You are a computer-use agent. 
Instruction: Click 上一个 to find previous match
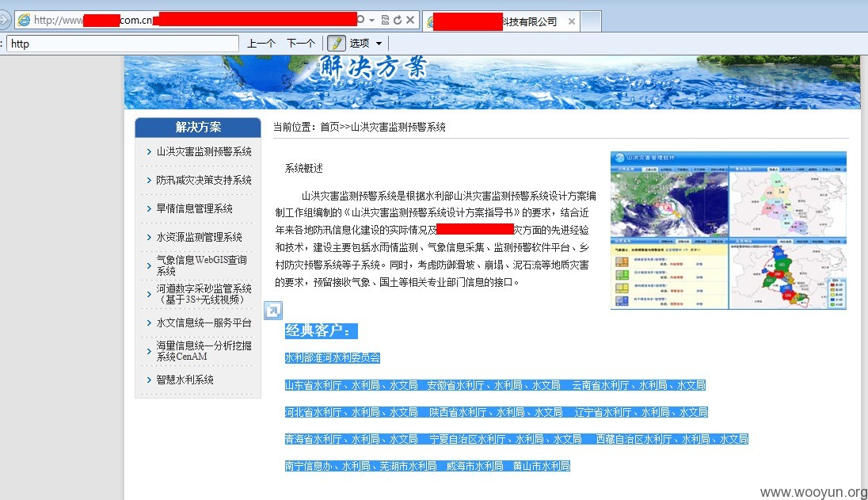261,44
